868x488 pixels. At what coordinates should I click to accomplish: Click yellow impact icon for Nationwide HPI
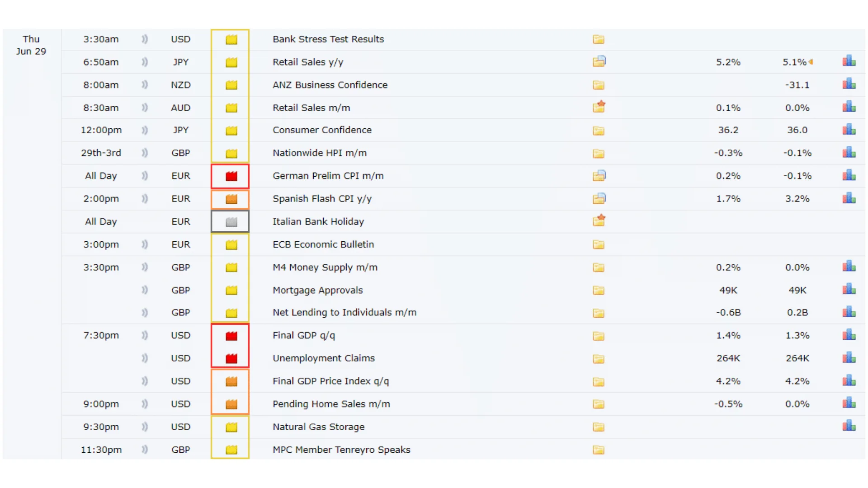231,153
